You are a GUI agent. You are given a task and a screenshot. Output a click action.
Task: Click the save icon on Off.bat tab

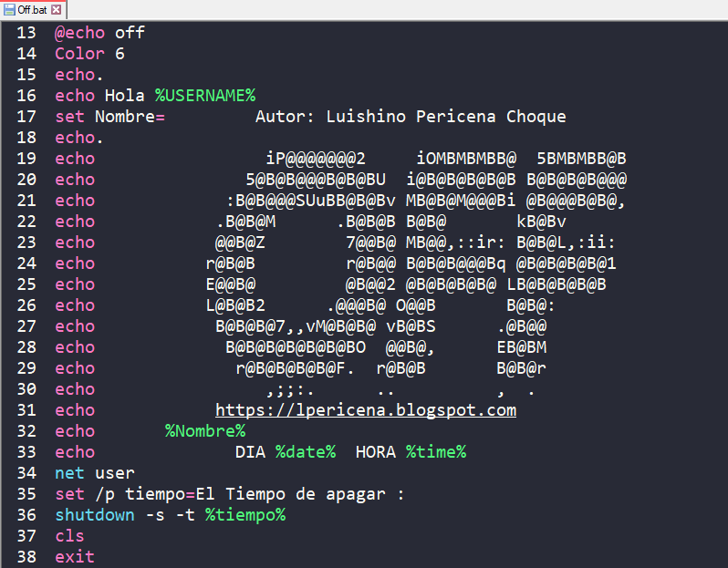9,9
